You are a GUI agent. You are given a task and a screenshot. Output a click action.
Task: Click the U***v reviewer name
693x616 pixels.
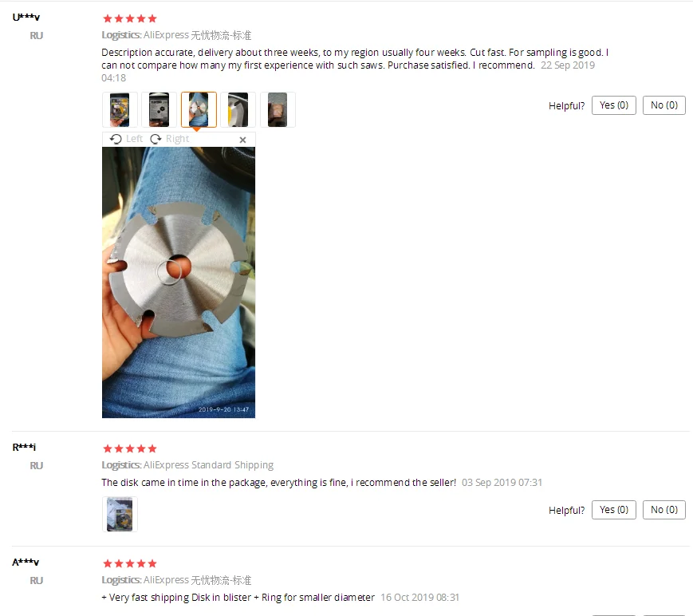[26, 18]
